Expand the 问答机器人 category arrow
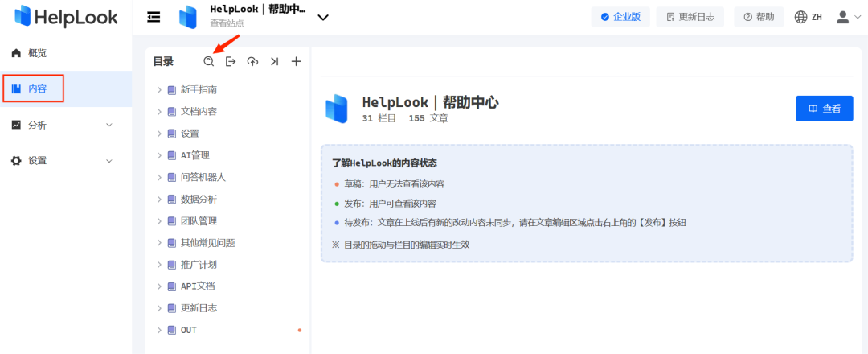868x354 pixels. click(159, 177)
